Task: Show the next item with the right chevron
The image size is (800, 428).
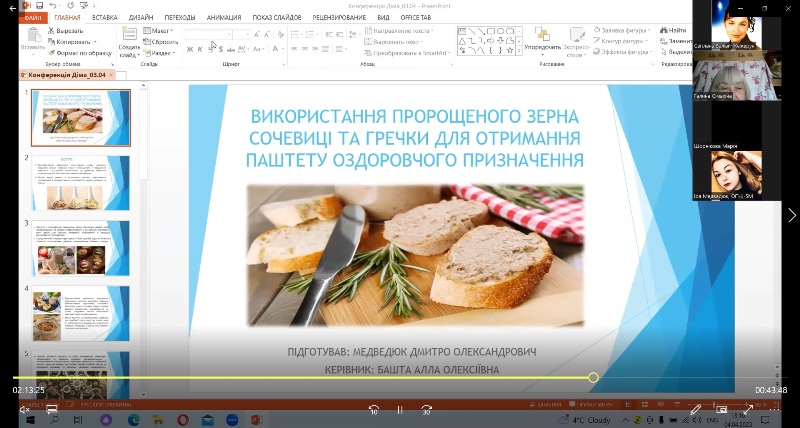Action: click(x=791, y=215)
